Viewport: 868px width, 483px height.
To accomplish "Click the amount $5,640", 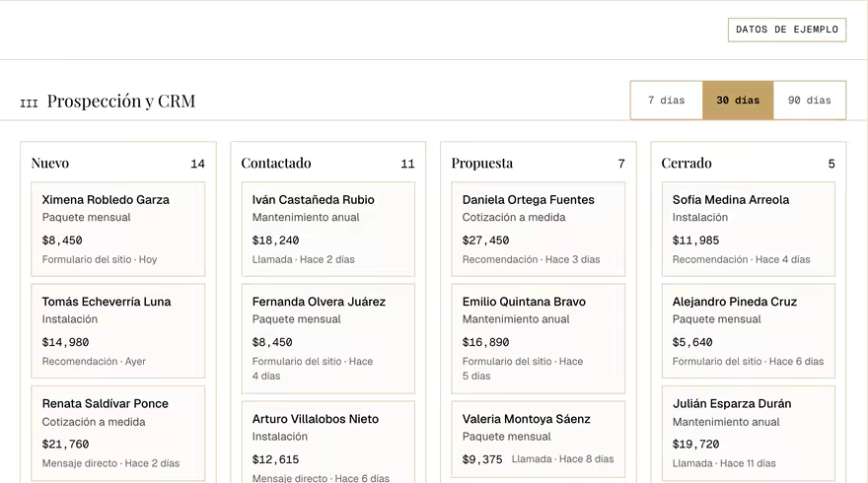I will (692, 342).
